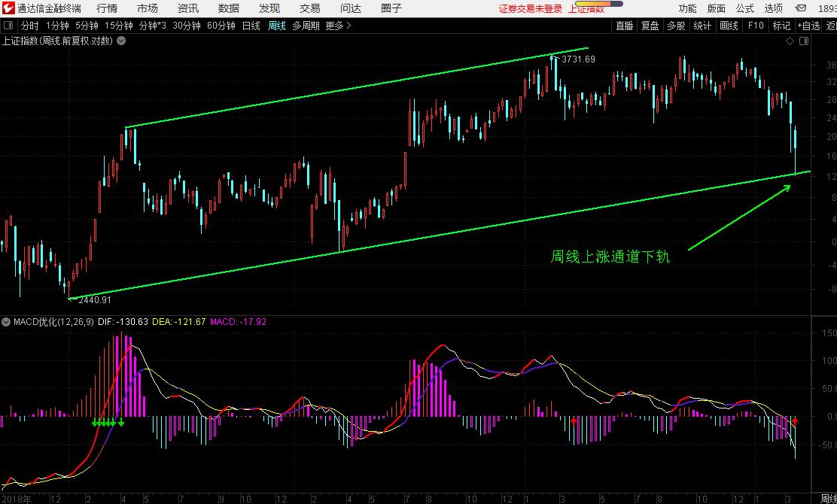
Task: Open the 功能 menu
Action: pos(687,8)
